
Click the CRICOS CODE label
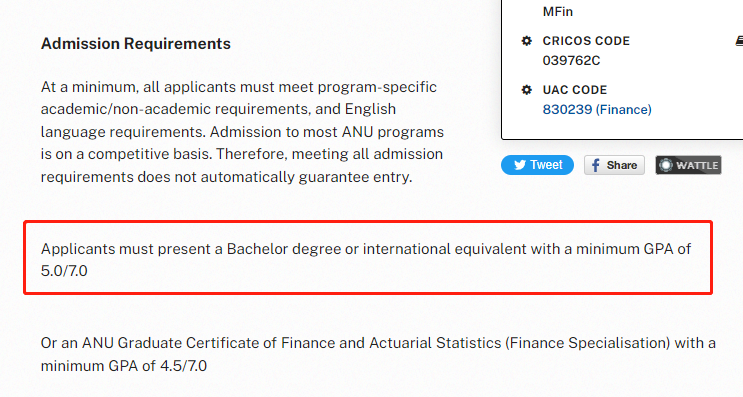point(586,41)
